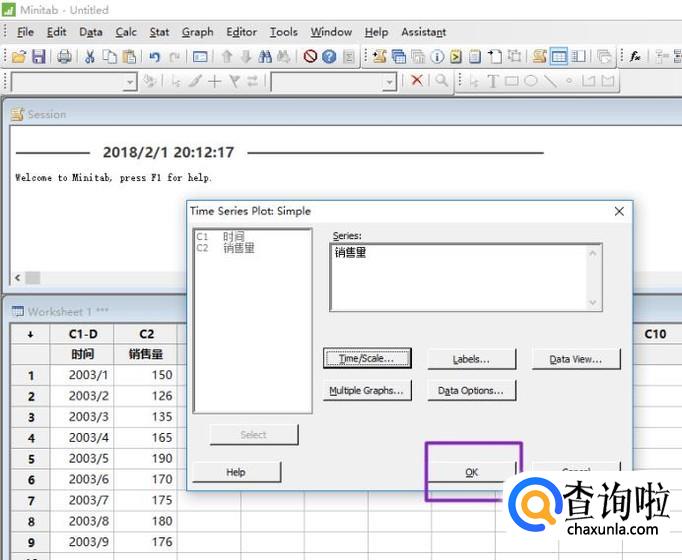Click the Undo arrow icon

tap(154, 57)
